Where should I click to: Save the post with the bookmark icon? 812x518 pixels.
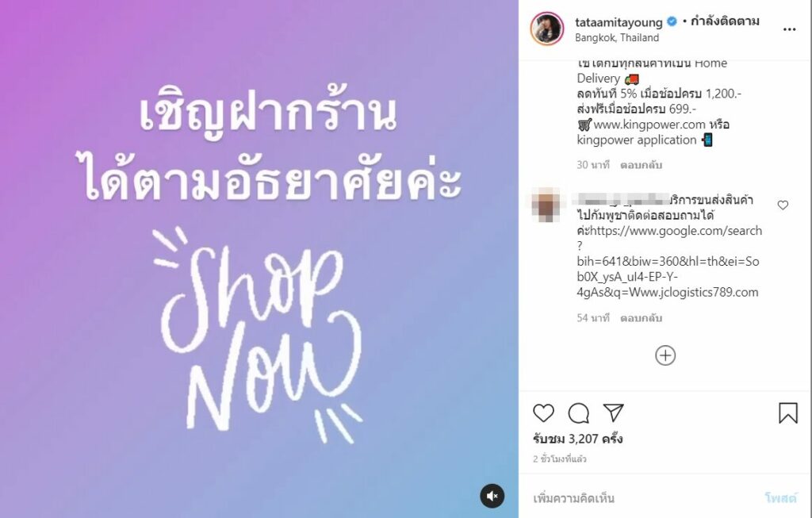click(787, 412)
